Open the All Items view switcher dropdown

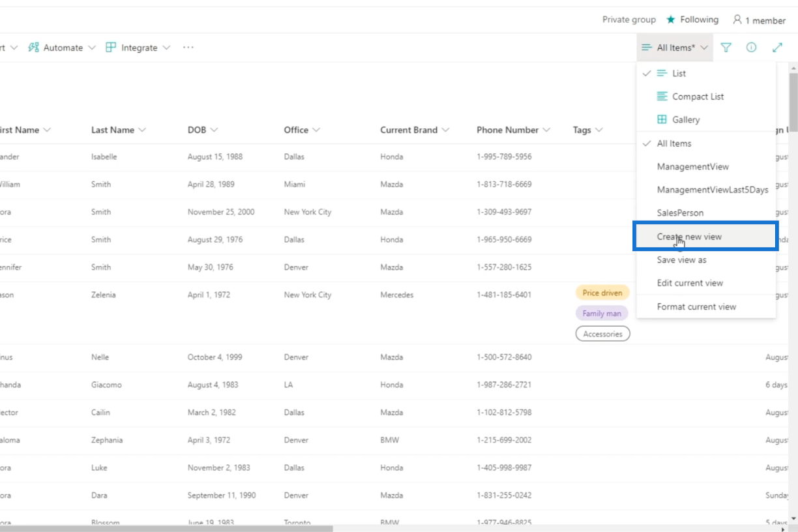675,48
